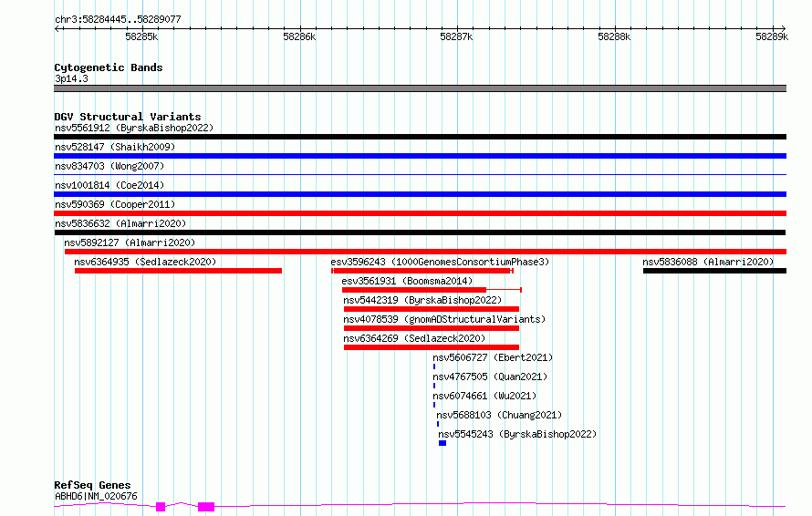Click the black bar under nsv5836088
The height and width of the screenshot is (516, 812).
pyautogui.click(x=714, y=271)
